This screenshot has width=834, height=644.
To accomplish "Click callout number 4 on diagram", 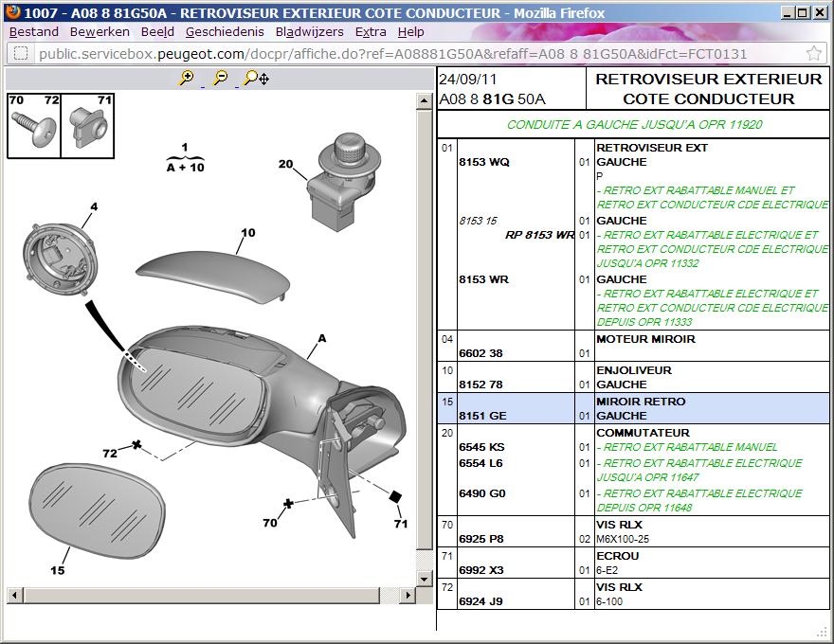I will [x=94, y=206].
